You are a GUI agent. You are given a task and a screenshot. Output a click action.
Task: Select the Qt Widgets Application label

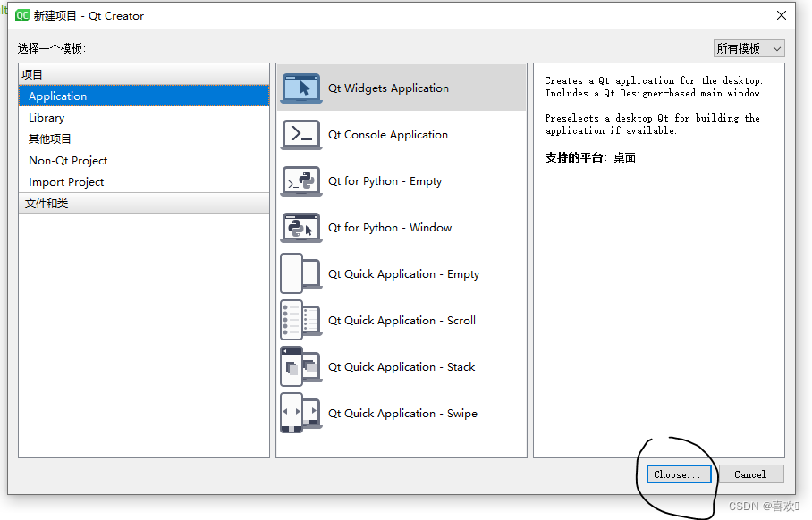point(388,88)
